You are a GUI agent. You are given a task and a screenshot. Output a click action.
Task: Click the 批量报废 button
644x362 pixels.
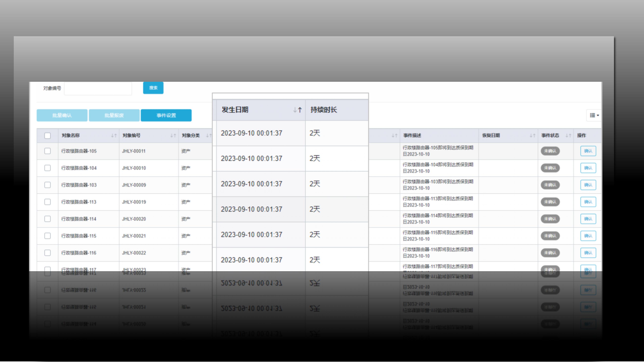tap(114, 115)
